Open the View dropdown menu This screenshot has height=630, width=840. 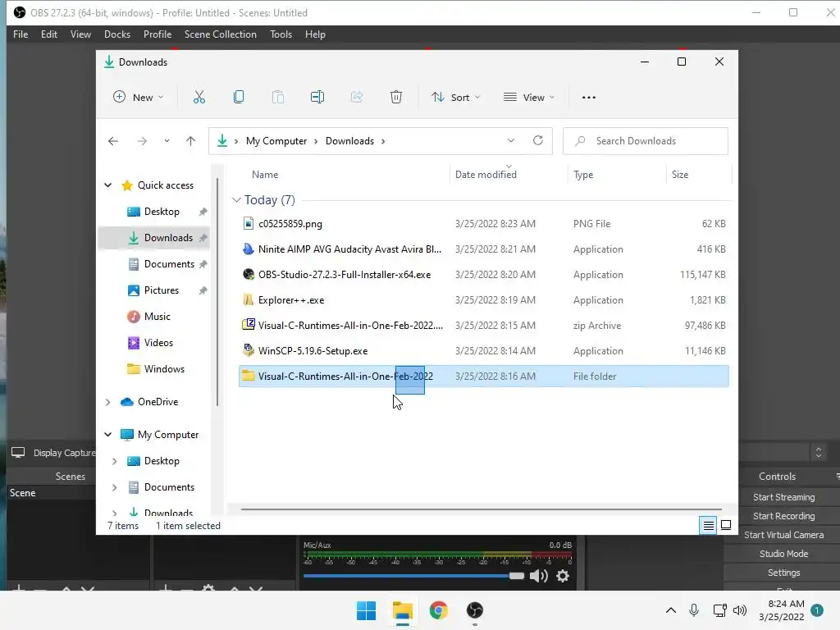(529, 97)
